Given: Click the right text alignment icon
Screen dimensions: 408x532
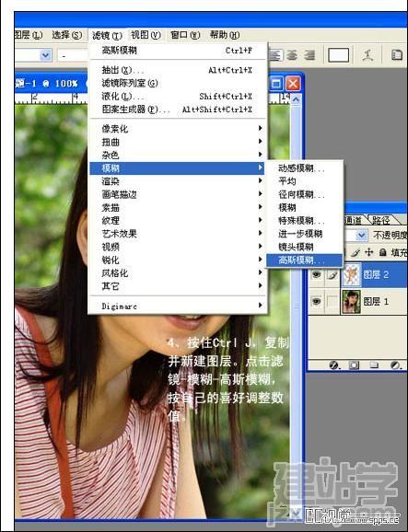Looking at the screenshot, I should [309, 55].
